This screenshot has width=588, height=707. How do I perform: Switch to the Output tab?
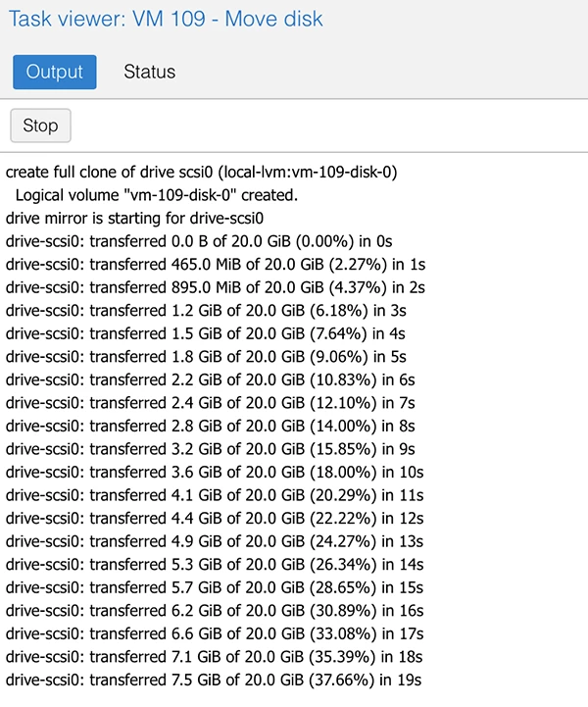click(55, 72)
